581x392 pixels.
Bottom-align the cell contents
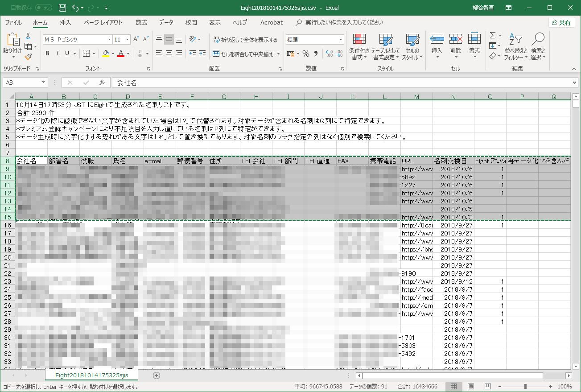[x=179, y=40]
